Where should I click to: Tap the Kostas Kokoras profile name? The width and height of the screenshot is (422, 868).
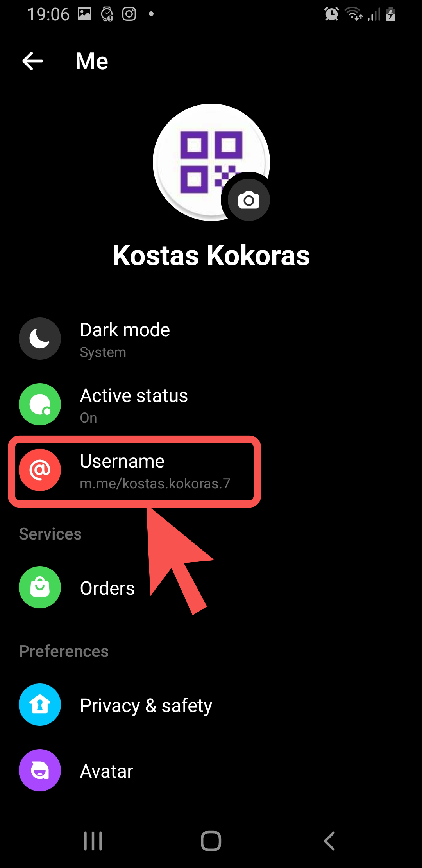tap(211, 256)
